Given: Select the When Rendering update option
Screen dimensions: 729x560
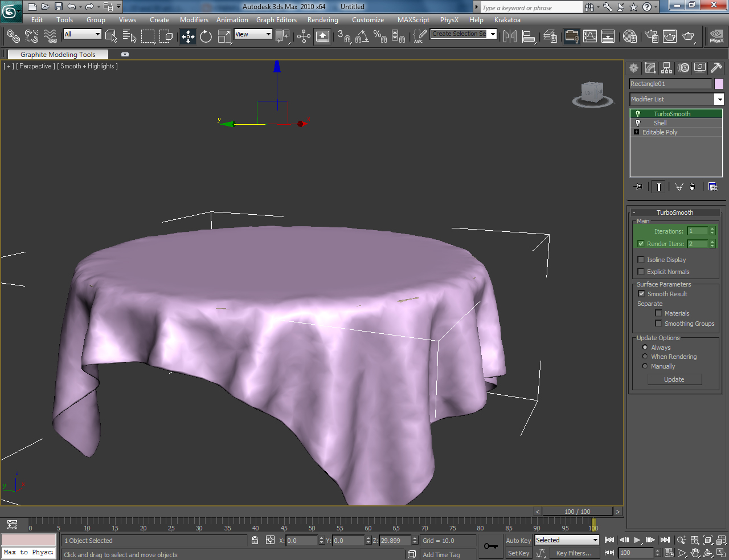Looking at the screenshot, I should click(644, 357).
